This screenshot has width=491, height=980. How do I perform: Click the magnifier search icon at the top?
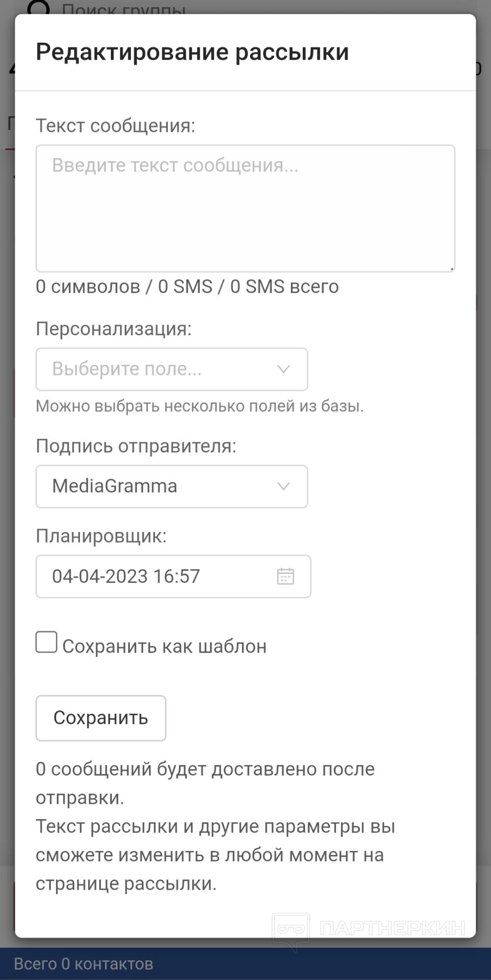pyautogui.click(x=39, y=8)
